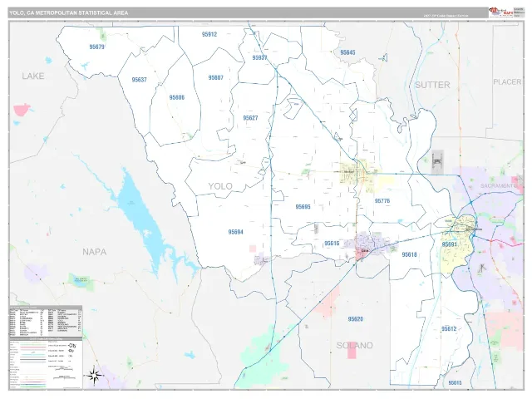This screenshot has width=532, height=399.
Task: Click ZIP code label 95937
Action: [259, 57]
